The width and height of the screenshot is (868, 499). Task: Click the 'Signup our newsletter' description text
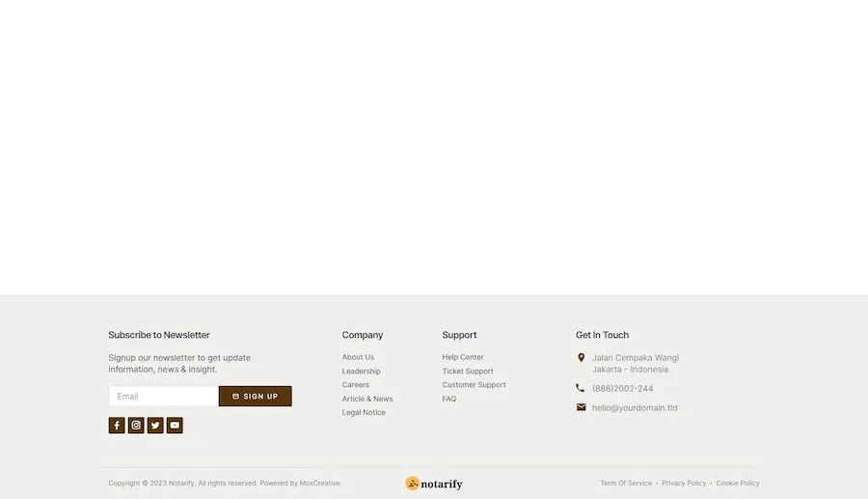tap(179, 363)
